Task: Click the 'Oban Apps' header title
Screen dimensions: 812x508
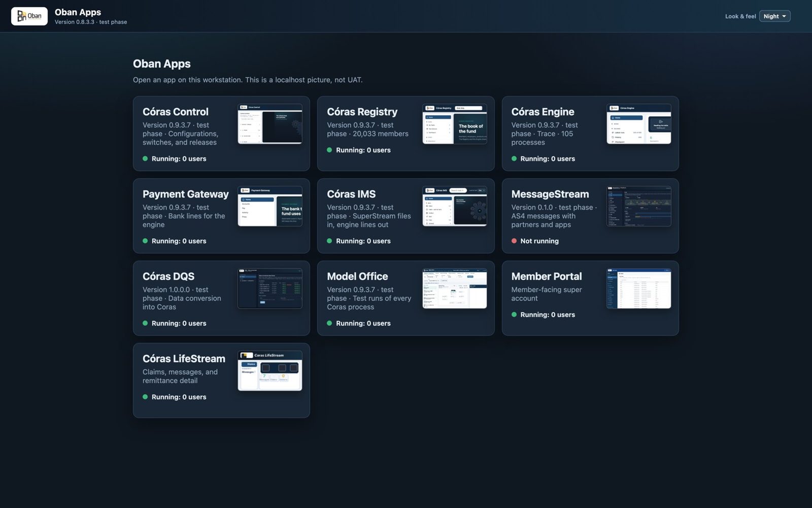Action: point(78,12)
